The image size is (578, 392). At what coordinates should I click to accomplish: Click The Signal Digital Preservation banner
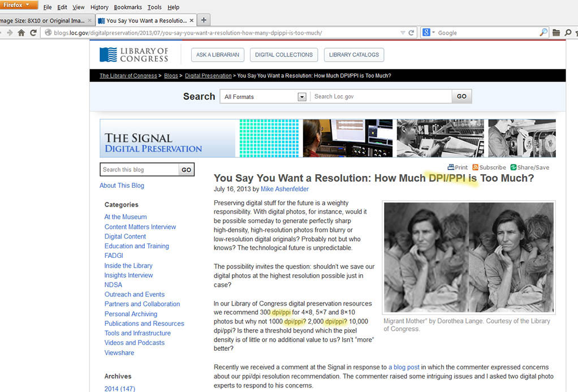pos(327,138)
